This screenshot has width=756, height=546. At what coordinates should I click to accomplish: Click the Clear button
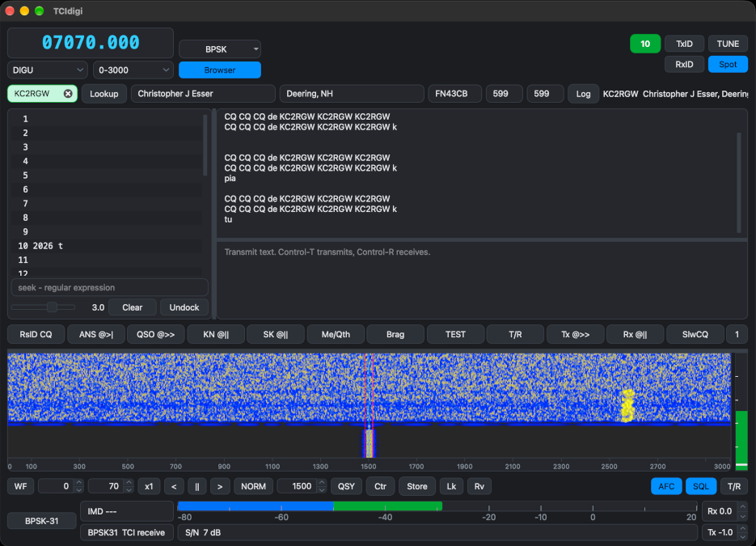click(132, 307)
